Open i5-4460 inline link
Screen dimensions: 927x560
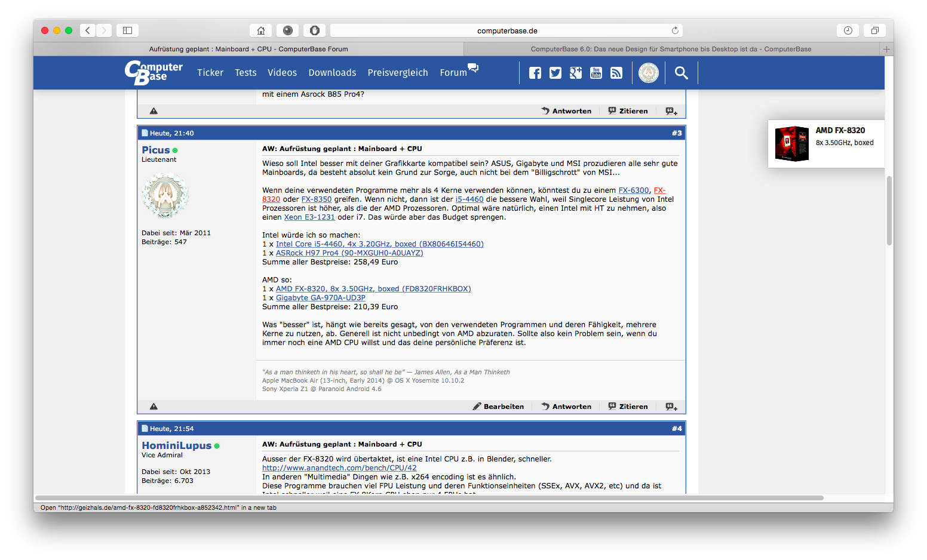click(469, 199)
